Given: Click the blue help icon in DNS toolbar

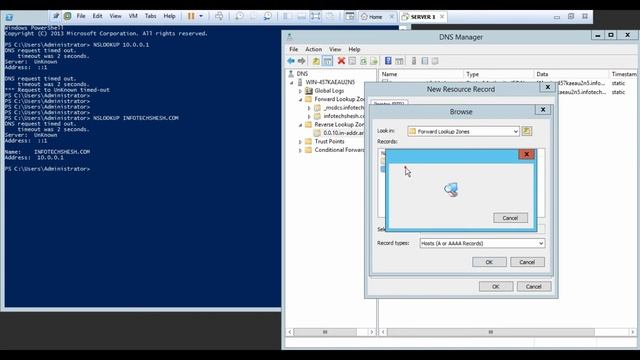Looking at the screenshot, I should point(388,61).
